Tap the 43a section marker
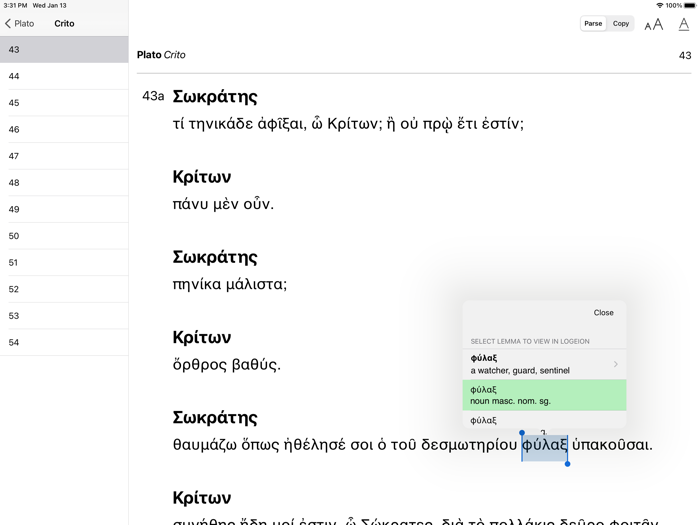 (x=153, y=96)
